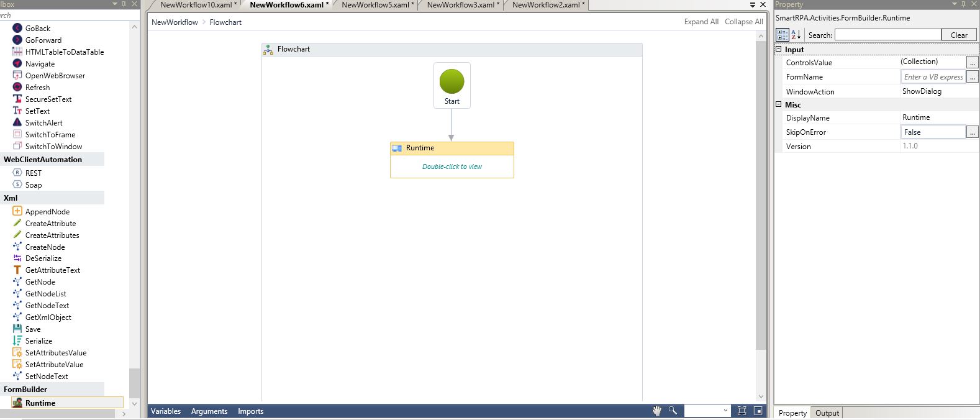This screenshot has width=980, height=420.
Task: Toggle the pan mode hand icon
Action: (657, 411)
